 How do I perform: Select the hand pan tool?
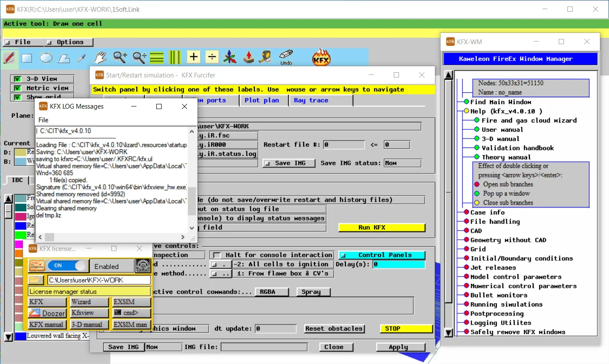click(100, 57)
